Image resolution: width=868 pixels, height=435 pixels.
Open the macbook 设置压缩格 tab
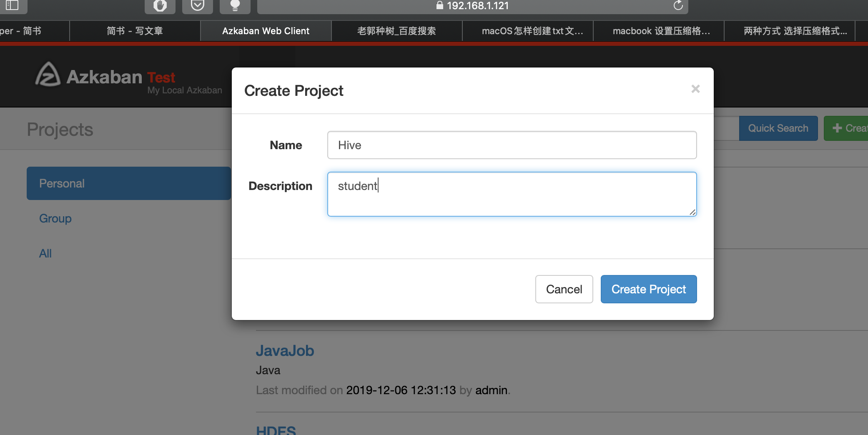coord(659,31)
